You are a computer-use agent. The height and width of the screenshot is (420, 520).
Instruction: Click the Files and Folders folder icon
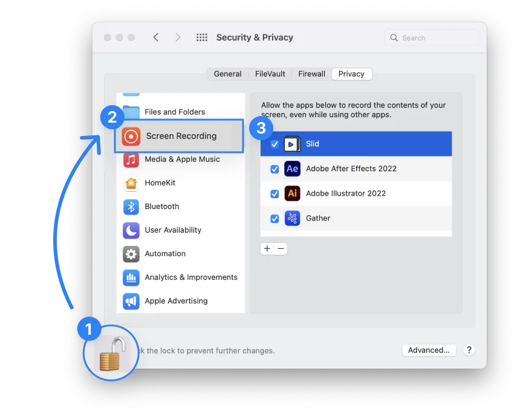point(131,112)
